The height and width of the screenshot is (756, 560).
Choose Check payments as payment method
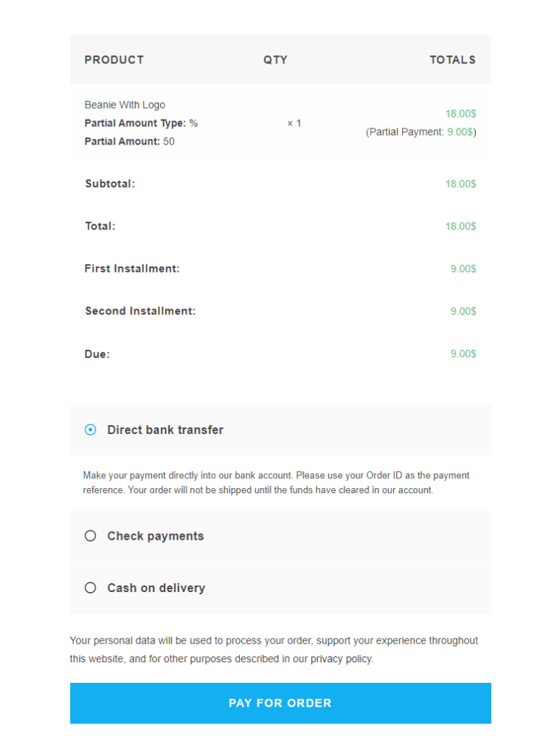(x=90, y=535)
